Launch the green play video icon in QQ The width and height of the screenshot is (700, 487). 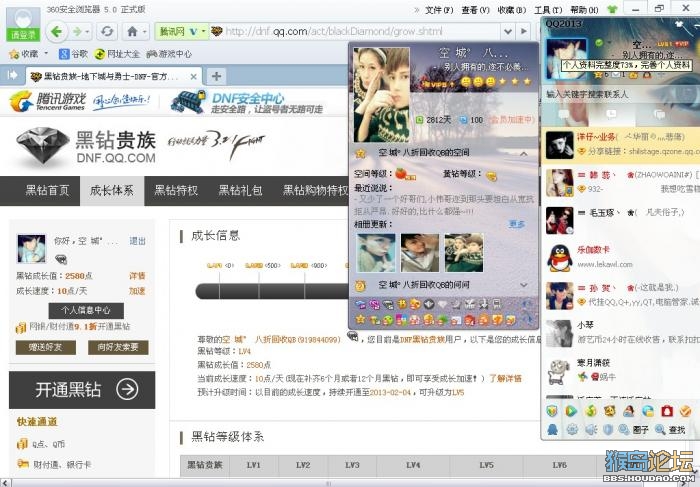point(571,411)
